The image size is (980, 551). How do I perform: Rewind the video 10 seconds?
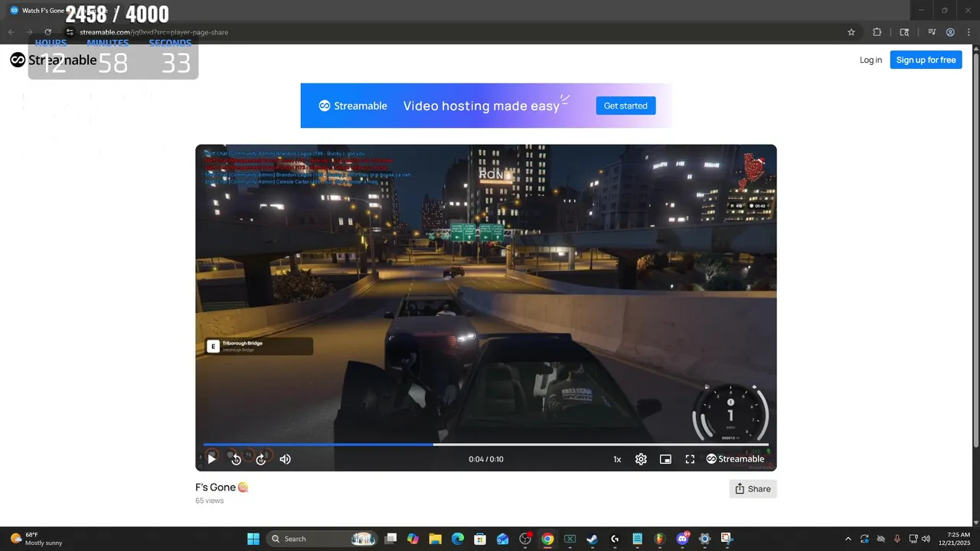[237, 459]
